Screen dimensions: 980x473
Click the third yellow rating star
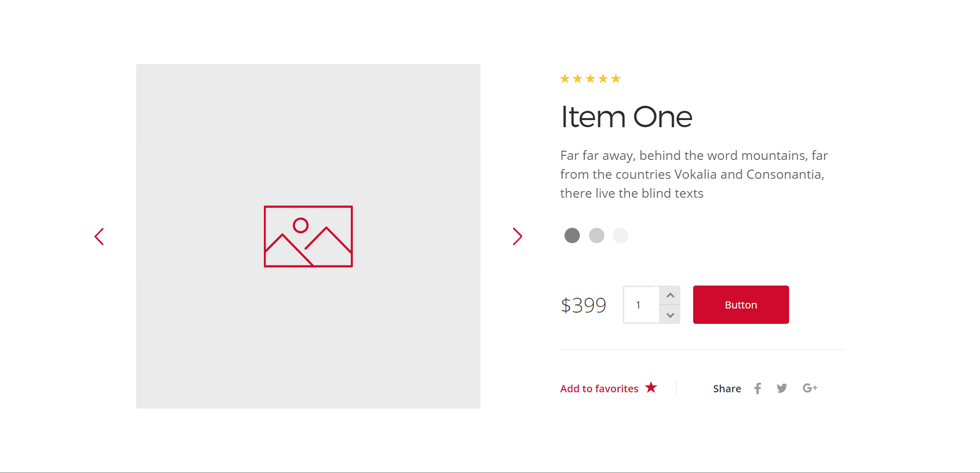590,79
